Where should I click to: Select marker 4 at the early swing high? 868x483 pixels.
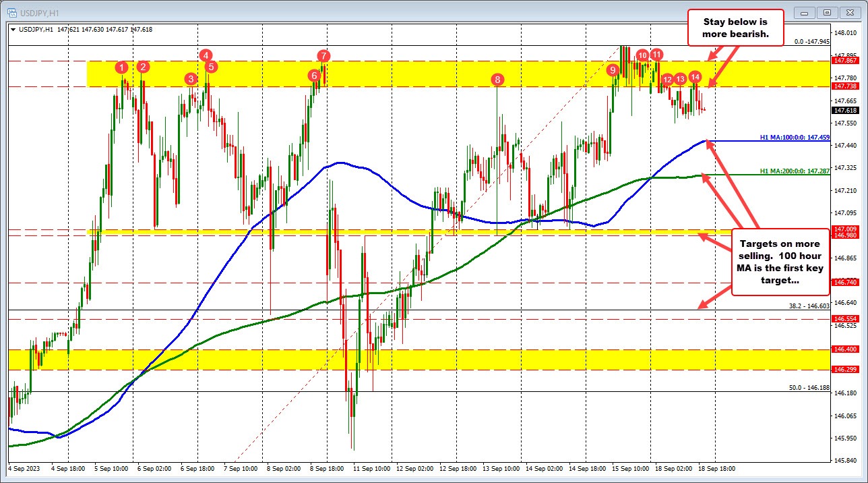tap(206, 55)
